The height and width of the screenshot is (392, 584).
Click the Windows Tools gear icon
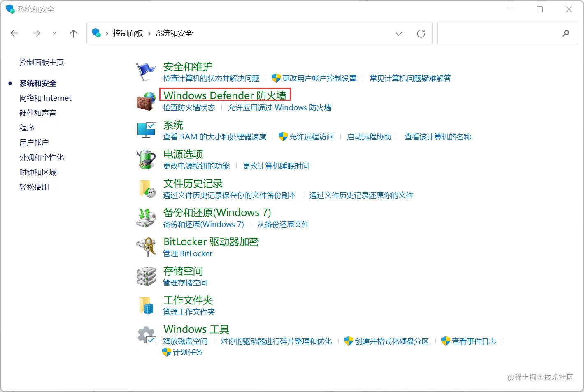[x=147, y=335]
